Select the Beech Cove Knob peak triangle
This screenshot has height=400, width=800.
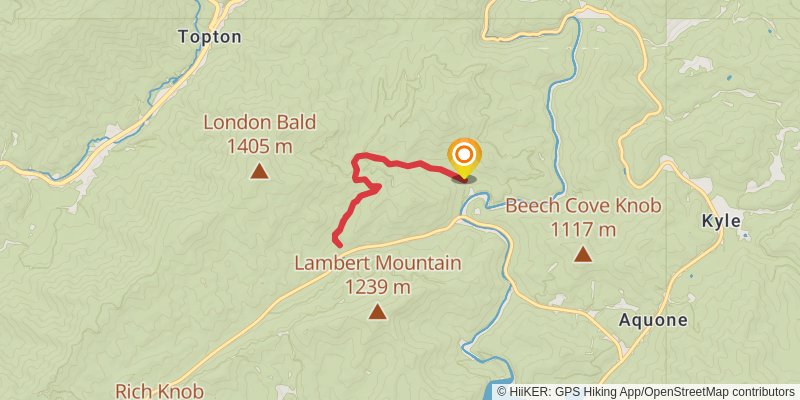[x=583, y=254]
